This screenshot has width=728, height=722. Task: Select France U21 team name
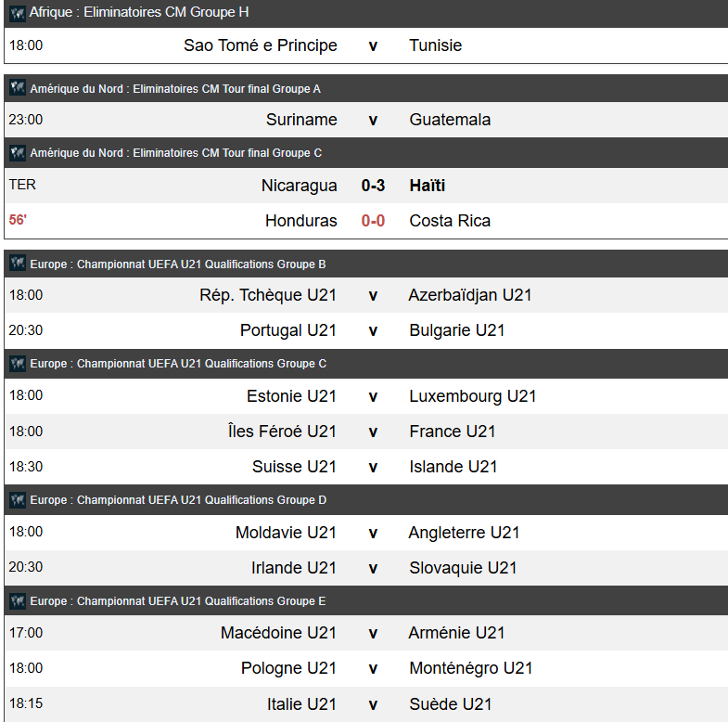(x=453, y=432)
